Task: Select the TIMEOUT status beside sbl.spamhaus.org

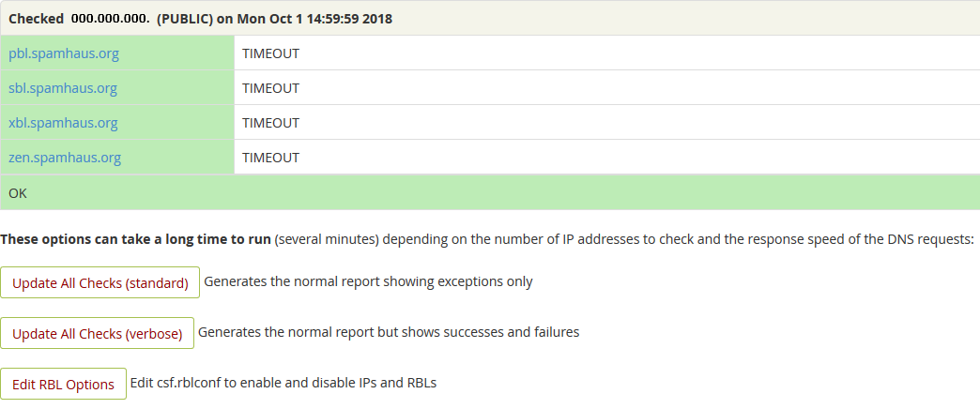Action: (270, 88)
